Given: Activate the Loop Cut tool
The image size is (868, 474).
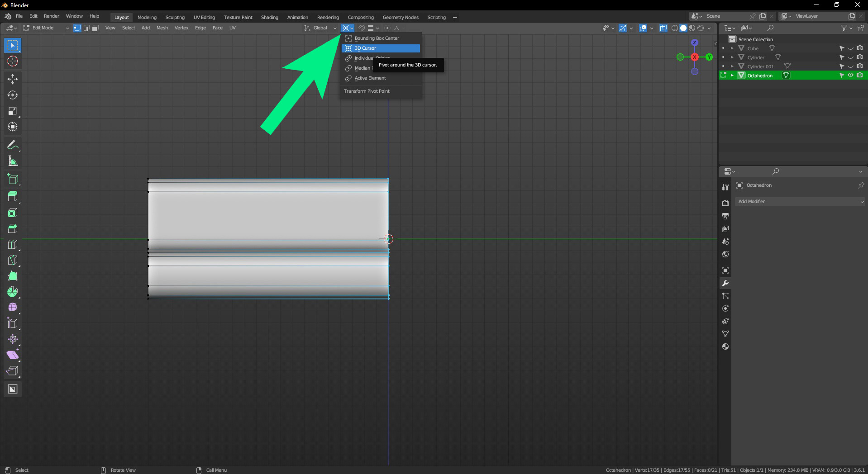Looking at the screenshot, I should tap(13, 244).
